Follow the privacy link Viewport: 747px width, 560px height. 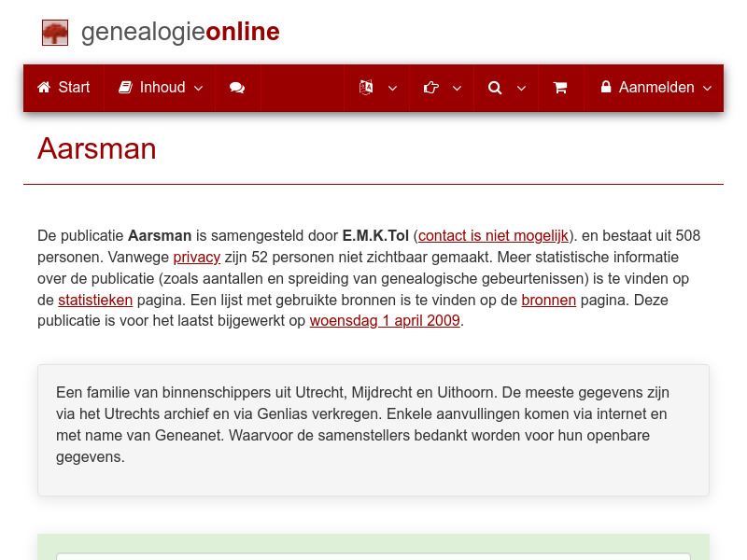coord(196,257)
